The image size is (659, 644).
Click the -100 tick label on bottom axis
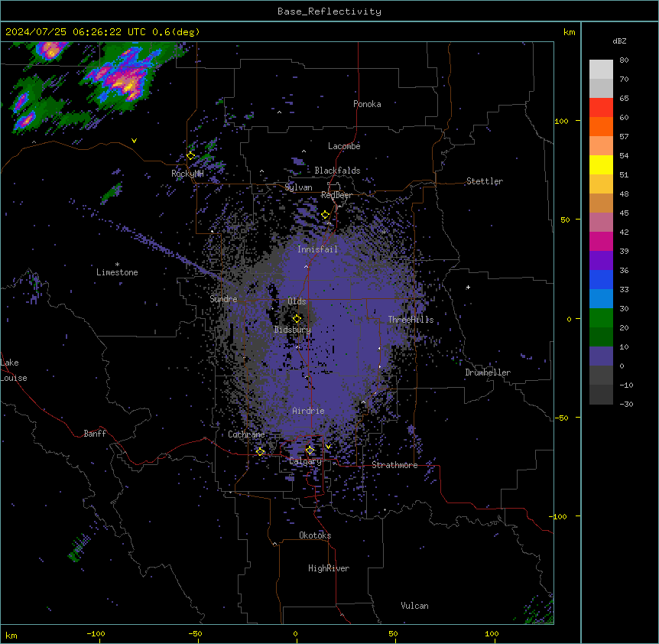pos(96,633)
